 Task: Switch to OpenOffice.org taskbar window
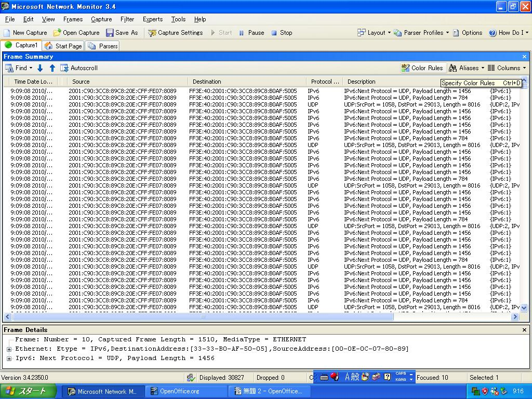[x=185, y=392]
